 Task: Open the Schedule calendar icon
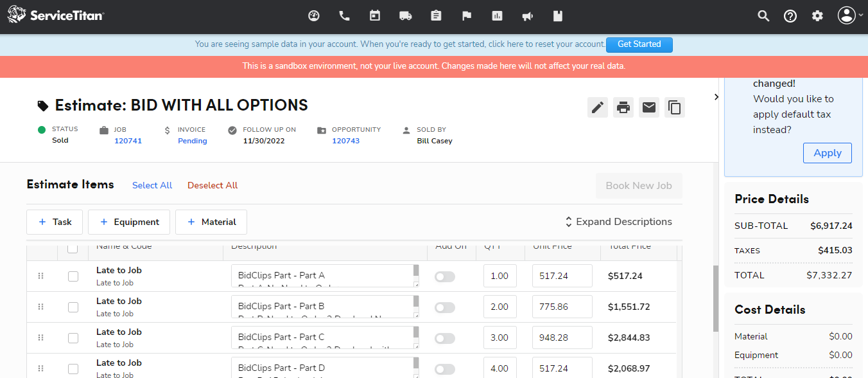click(x=375, y=16)
